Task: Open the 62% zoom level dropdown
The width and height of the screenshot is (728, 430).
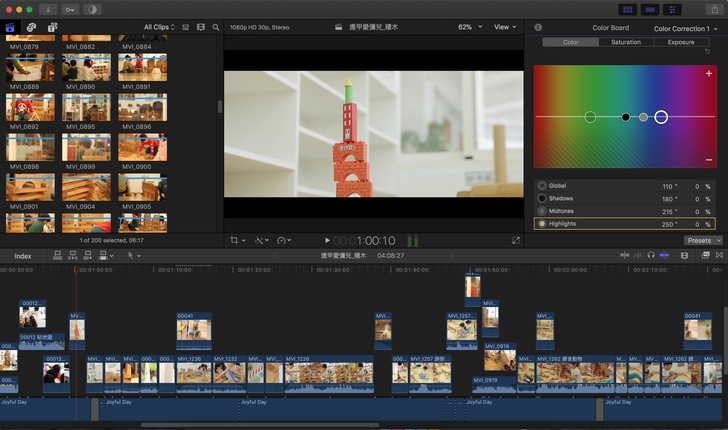Action: [x=468, y=27]
